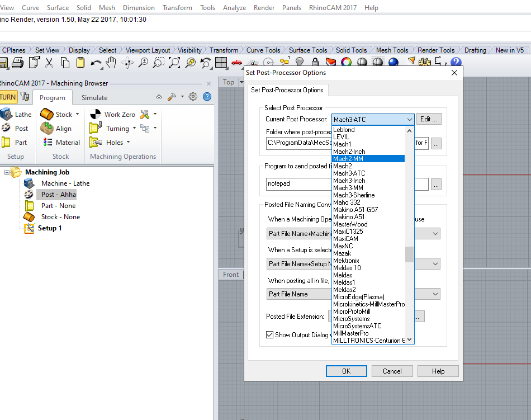Select MillMasterPro in the list
The height and width of the screenshot is (420, 531).
(x=351, y=333)
